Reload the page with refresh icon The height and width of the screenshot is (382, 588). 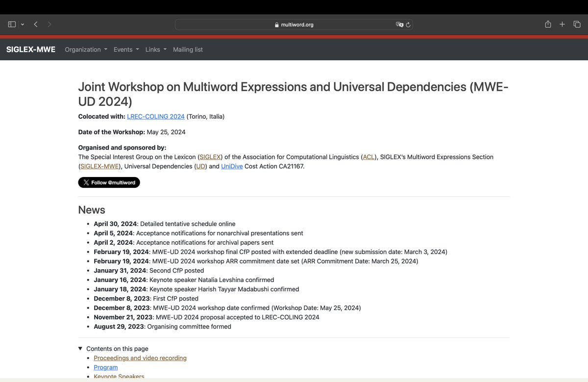click(x=408, y=25)
